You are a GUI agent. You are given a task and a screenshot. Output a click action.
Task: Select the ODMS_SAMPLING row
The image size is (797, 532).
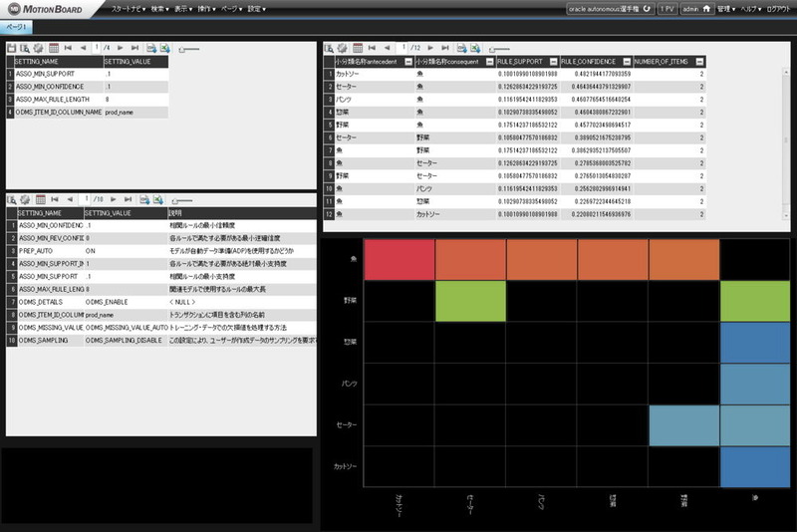pos(161,341)
